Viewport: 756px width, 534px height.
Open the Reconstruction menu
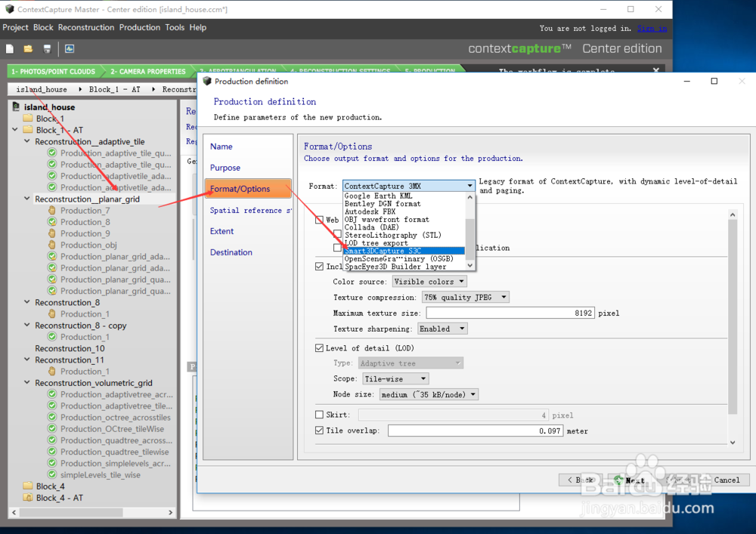click(86, 27)
